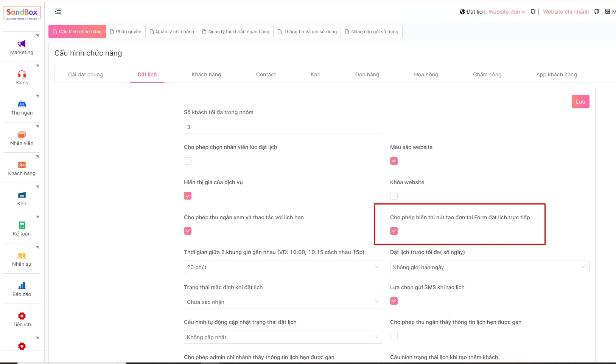
Task: Open the Website chi nhánh link
Action: [566, 12]
